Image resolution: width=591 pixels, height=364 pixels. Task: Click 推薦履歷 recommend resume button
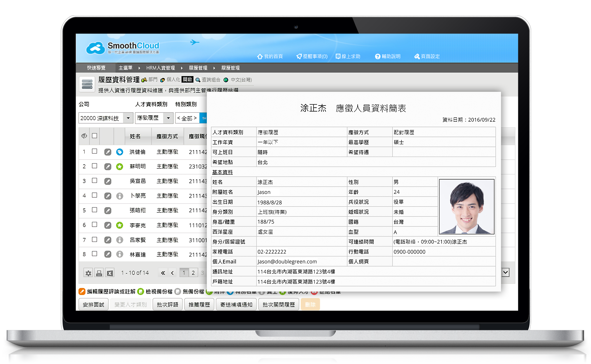199,304
